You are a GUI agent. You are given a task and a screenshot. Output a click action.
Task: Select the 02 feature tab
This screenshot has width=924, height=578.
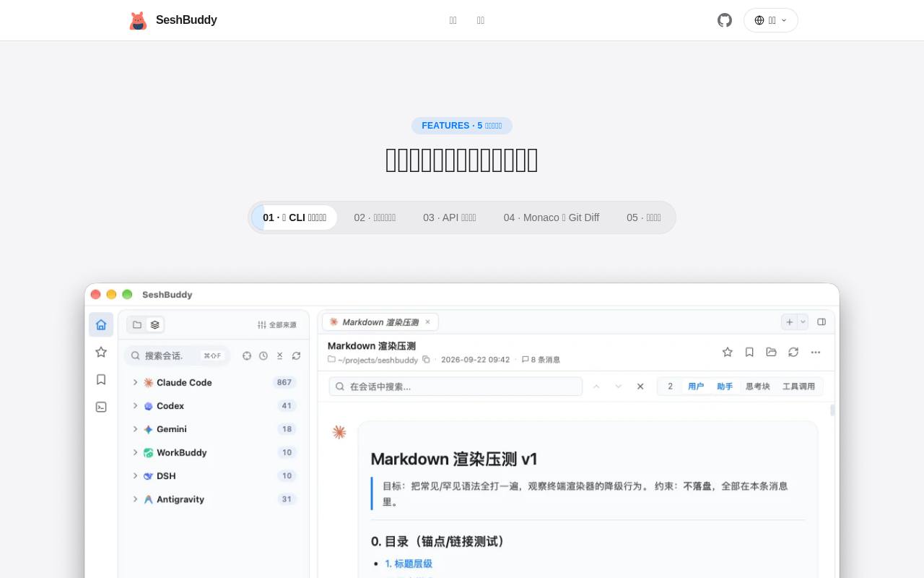(375, 217)
